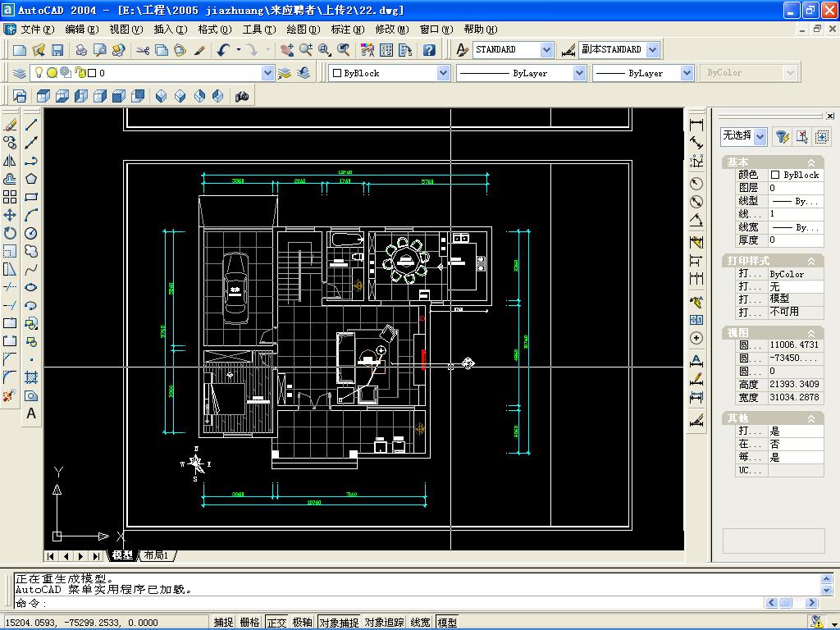Click the Center Mark dimension tool

point(696,338)
